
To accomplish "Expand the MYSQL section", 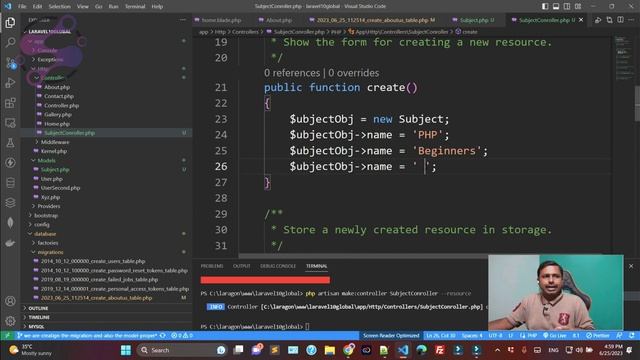I will 36,327.
